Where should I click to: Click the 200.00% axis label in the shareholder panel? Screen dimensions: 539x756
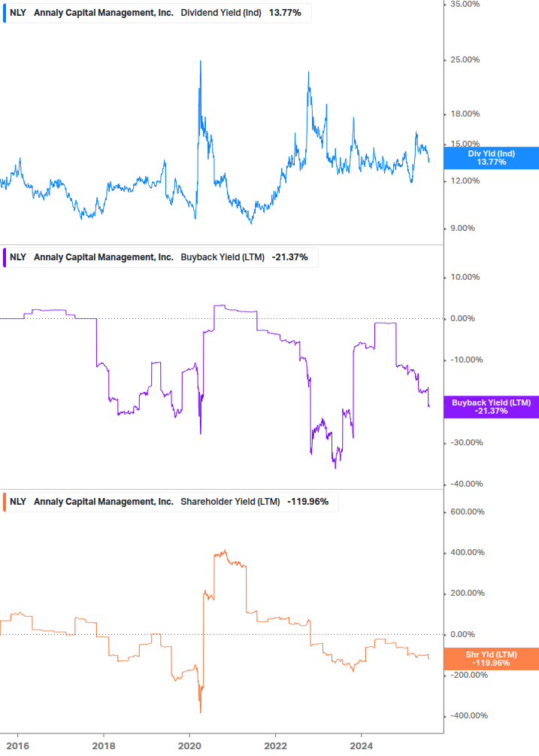click(x=468, y=594)
